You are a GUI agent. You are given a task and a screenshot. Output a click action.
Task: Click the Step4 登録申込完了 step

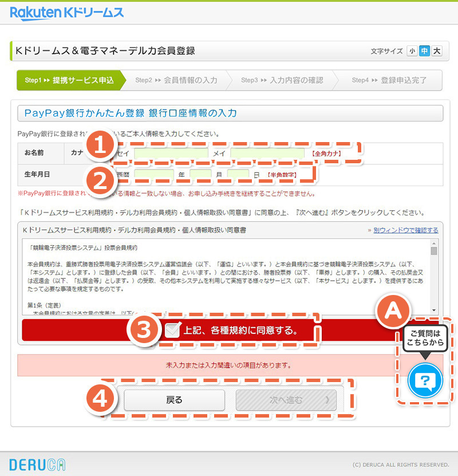389,80
